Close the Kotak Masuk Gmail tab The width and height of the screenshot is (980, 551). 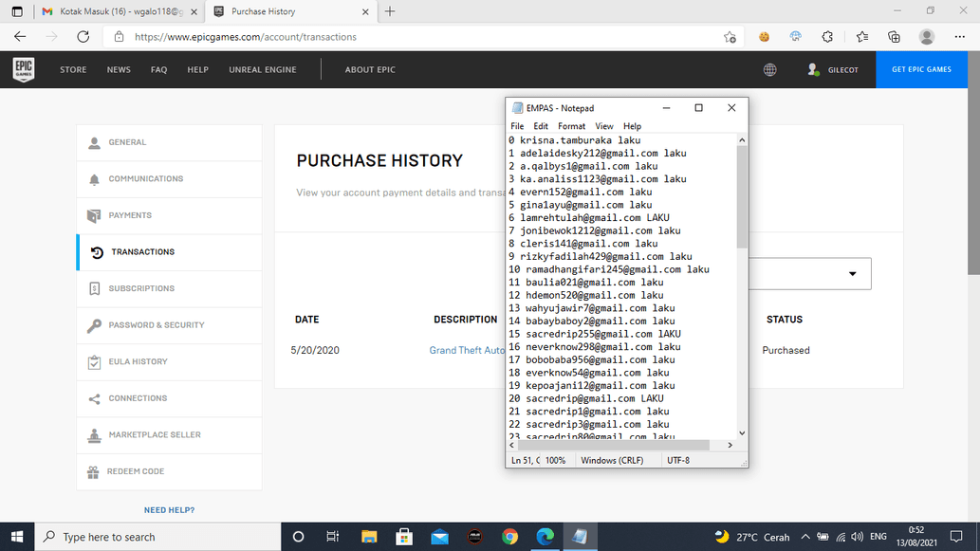pos(194,11)
